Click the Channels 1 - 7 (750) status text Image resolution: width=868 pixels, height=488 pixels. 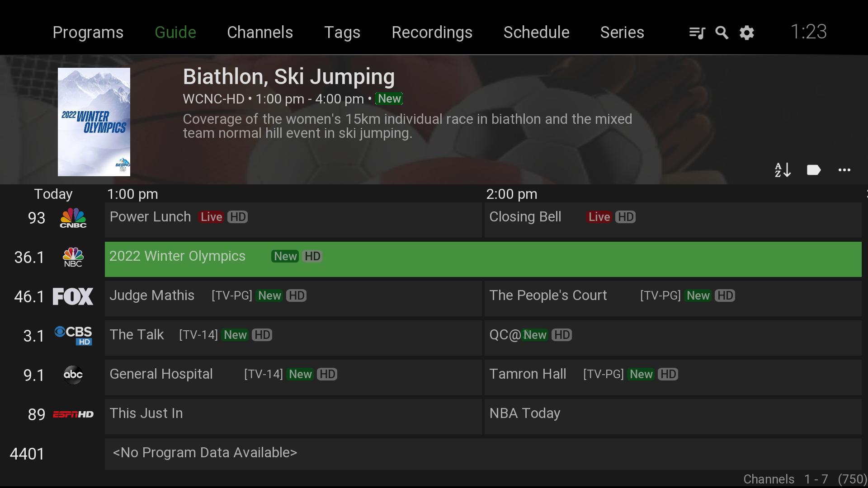[805, 479]
